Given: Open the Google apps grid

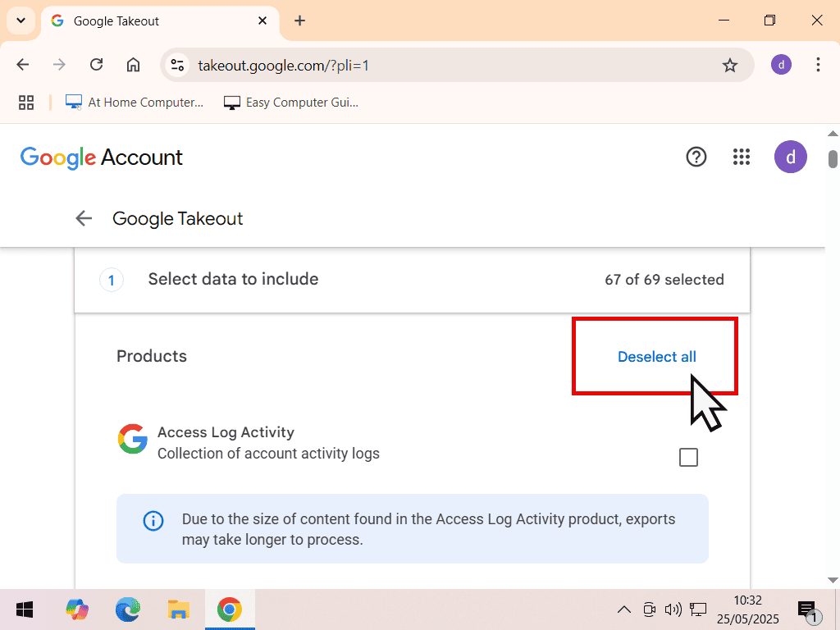Looking at the screenshot, I should click(742, 157).
